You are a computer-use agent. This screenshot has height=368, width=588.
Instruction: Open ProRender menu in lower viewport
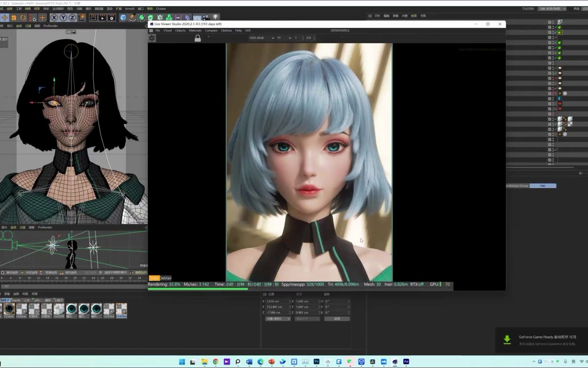pos(45,227)
